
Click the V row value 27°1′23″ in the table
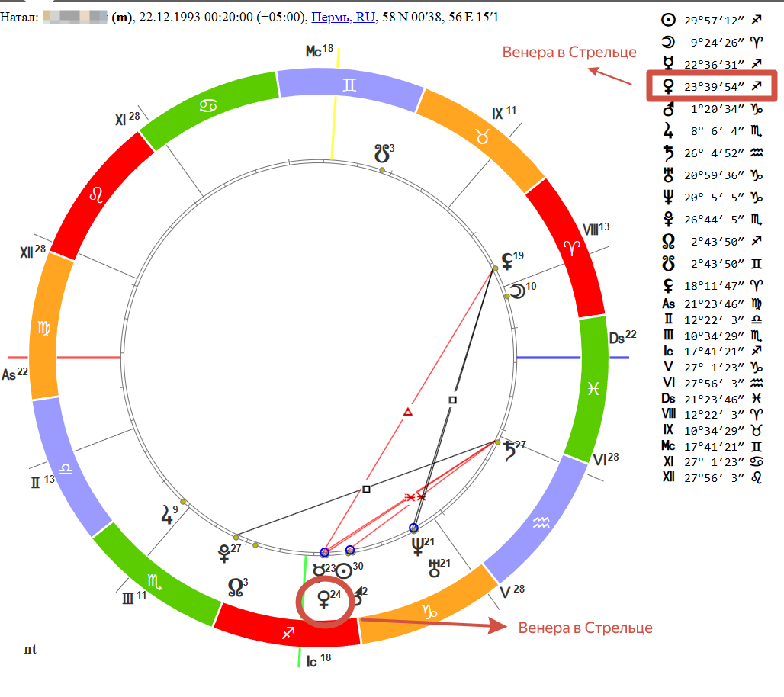tap(715, 367)
